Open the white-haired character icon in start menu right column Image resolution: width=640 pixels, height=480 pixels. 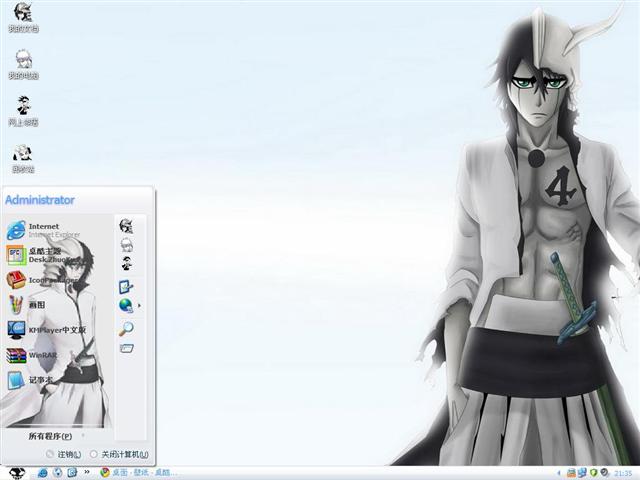127,245
